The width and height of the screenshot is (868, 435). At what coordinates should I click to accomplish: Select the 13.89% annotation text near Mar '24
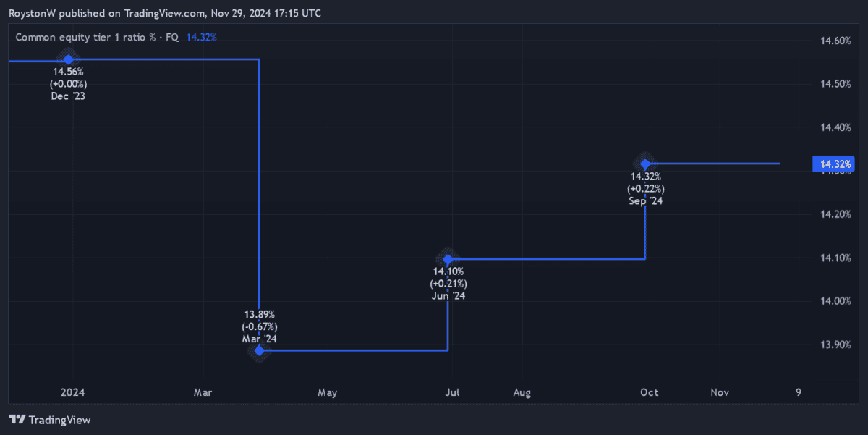(x=259, y=313)
